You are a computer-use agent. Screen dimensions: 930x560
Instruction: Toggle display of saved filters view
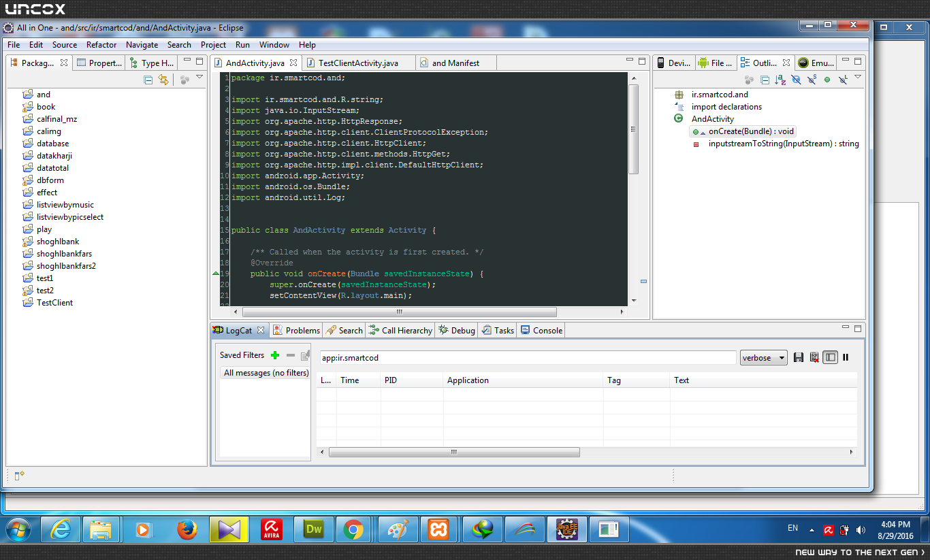point(830,357)
